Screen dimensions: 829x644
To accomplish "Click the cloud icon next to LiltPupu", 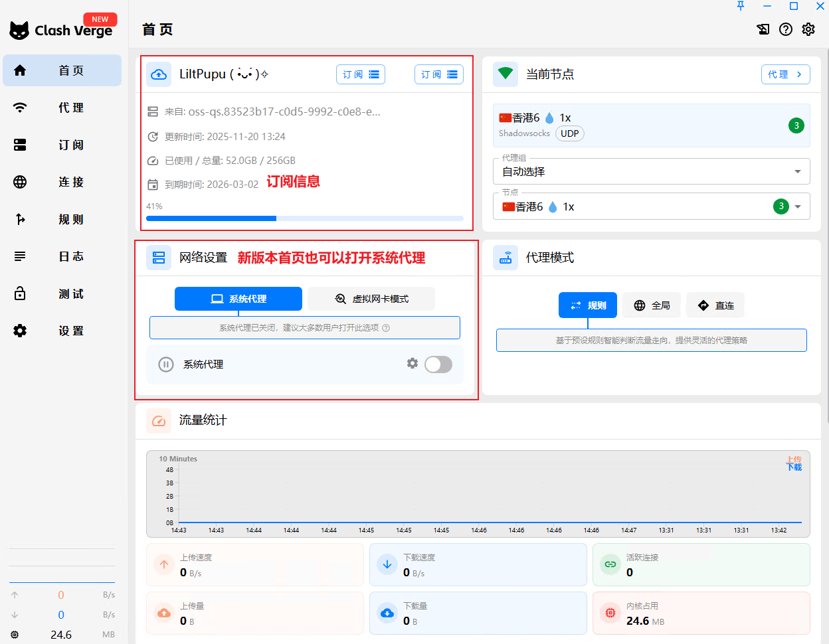I will coord(159,74).
